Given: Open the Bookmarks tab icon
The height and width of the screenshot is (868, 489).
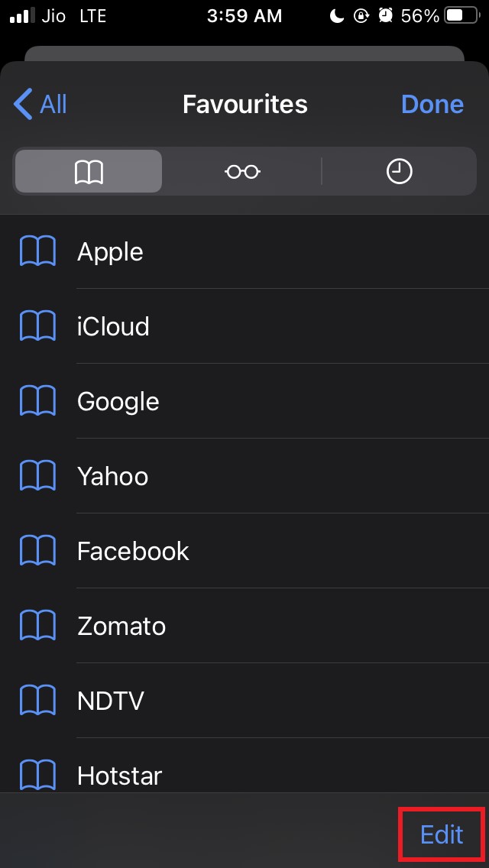Looking at the screenshot, I should 88,171.
